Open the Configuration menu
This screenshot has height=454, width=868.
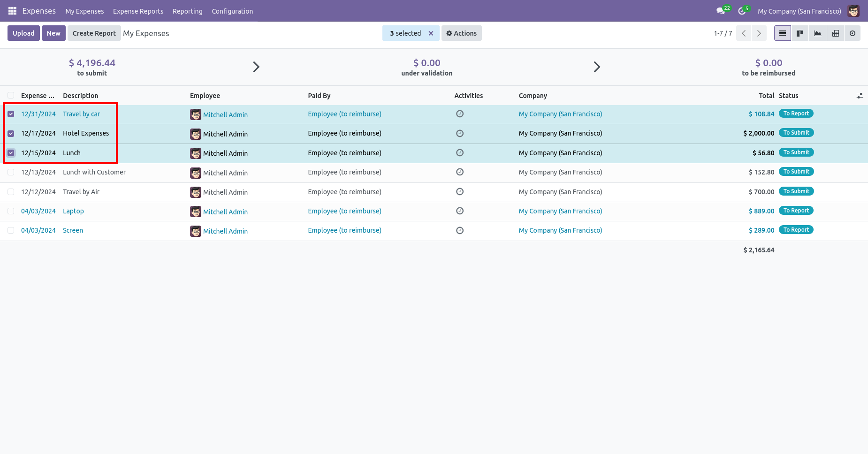(x=232, y=11)
